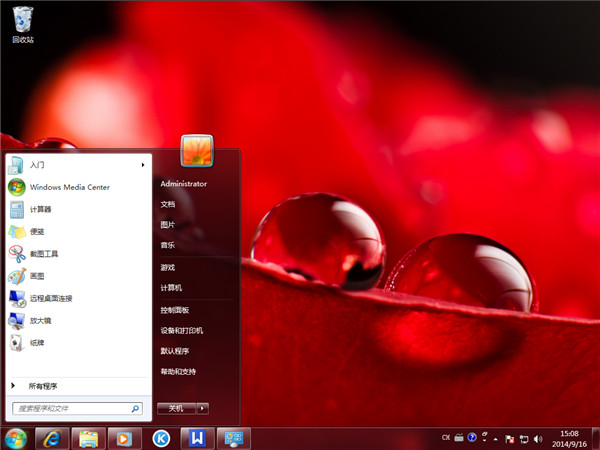This screenshot has height=450, width=600.
Task: Open Remote Desktop Connection (远程桌面连接)
Action: (50, 298)
